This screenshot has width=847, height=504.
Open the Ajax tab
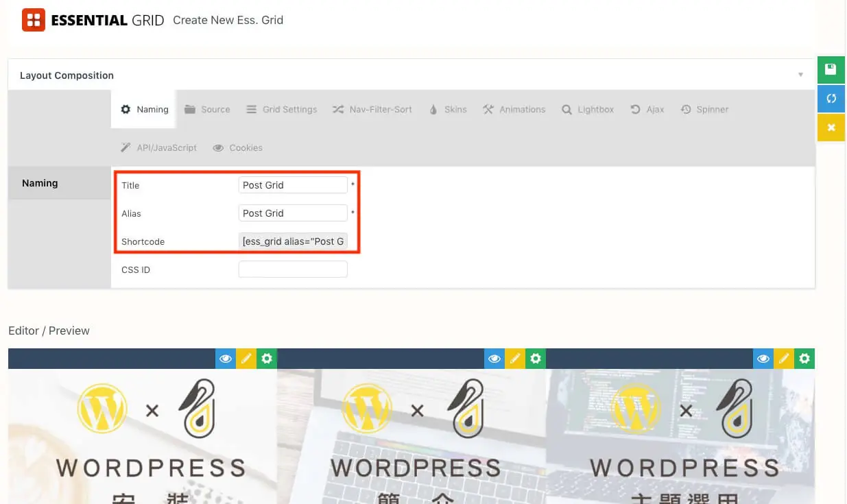(647, 109)
